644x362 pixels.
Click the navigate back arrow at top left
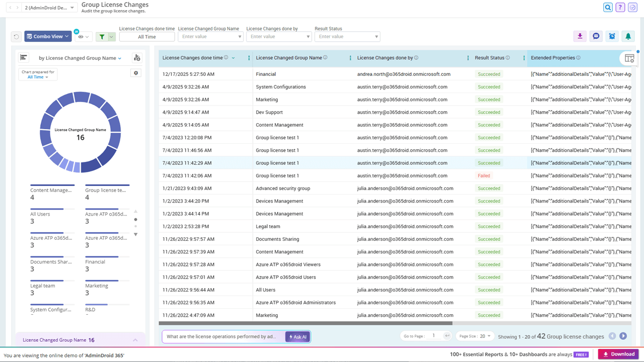click(11, 8)
